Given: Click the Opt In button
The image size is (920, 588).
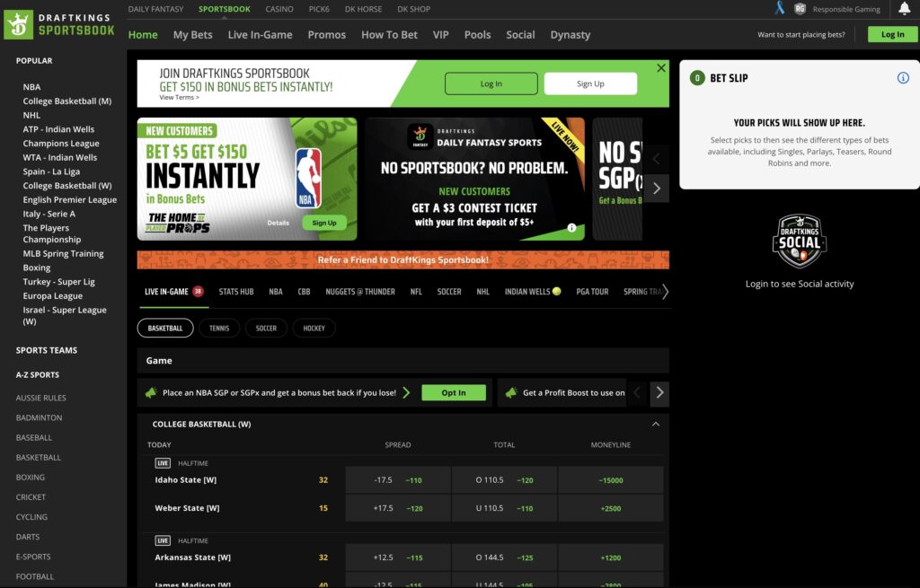Looking at the screenshot, I should pos(454,393).
